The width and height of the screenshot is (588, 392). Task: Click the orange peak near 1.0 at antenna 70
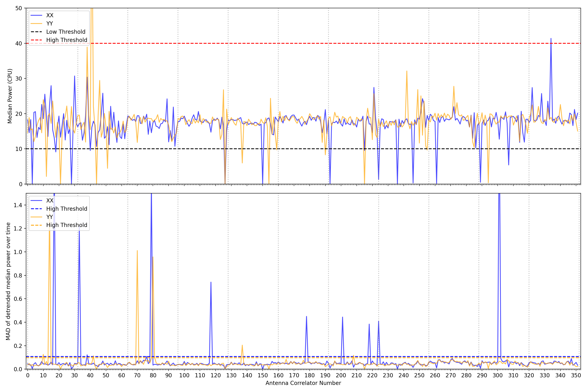point(137,251)
